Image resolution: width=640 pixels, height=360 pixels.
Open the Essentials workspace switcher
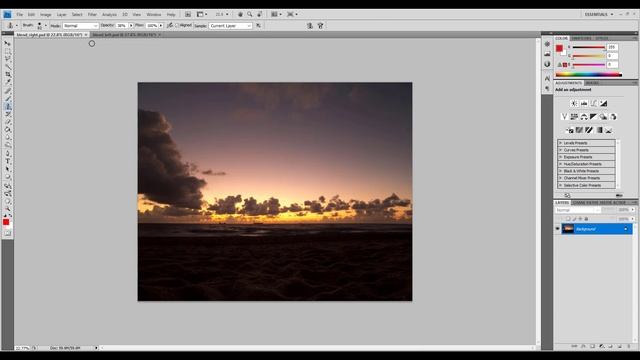(599, 14)
